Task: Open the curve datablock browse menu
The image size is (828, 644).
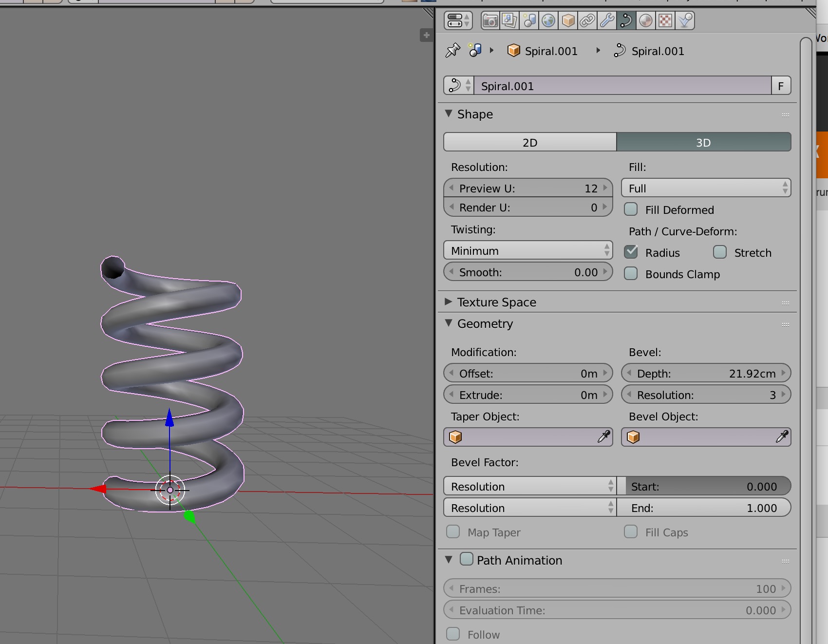Action: [458, 86]
